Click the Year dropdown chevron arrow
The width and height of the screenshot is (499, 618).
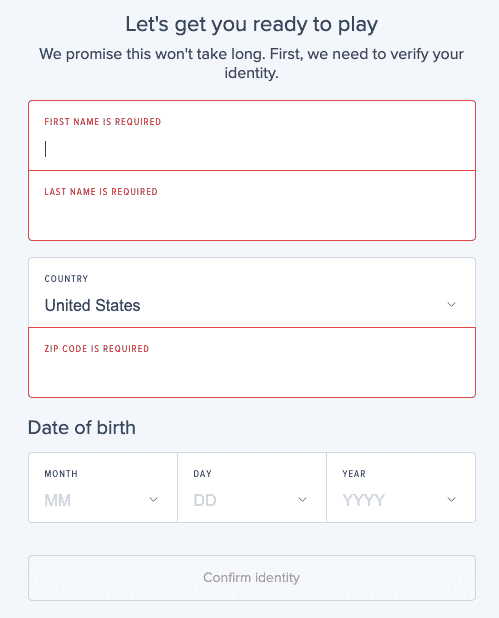[x=451, y=499]
